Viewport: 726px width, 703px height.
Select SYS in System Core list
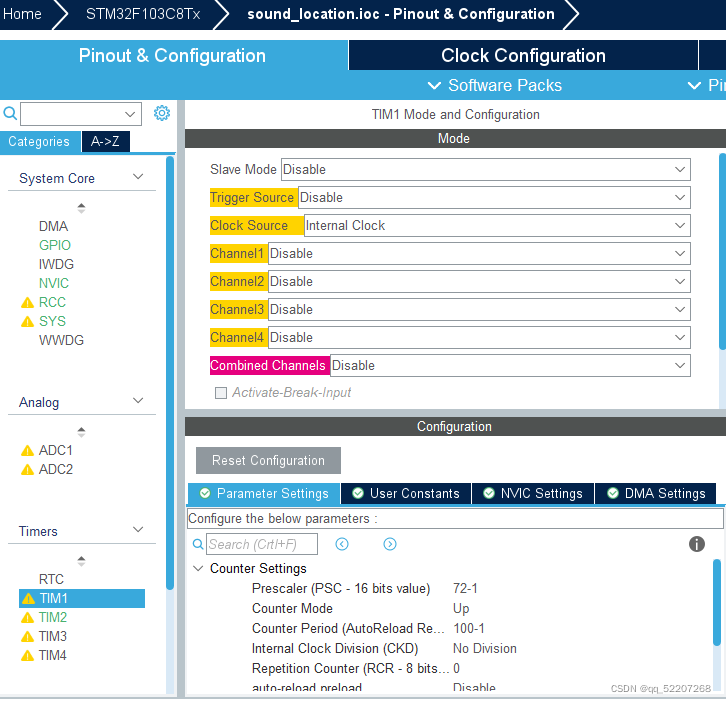(52, 321)
